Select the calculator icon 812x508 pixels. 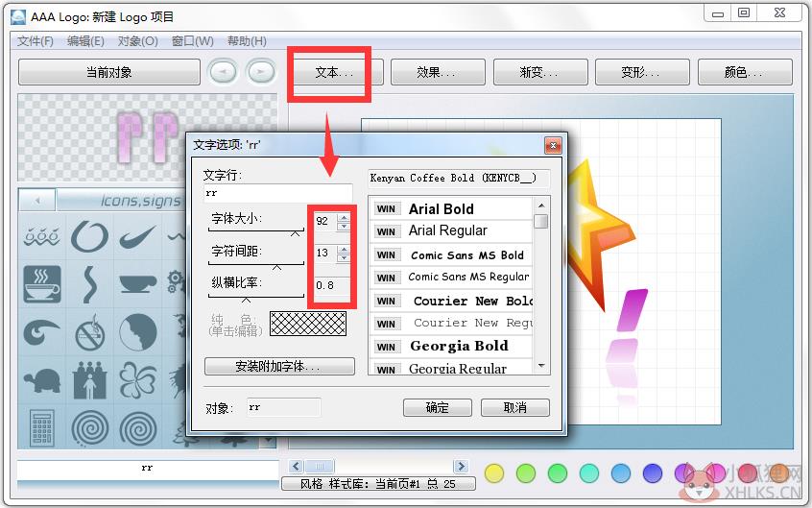coord(42,428)
